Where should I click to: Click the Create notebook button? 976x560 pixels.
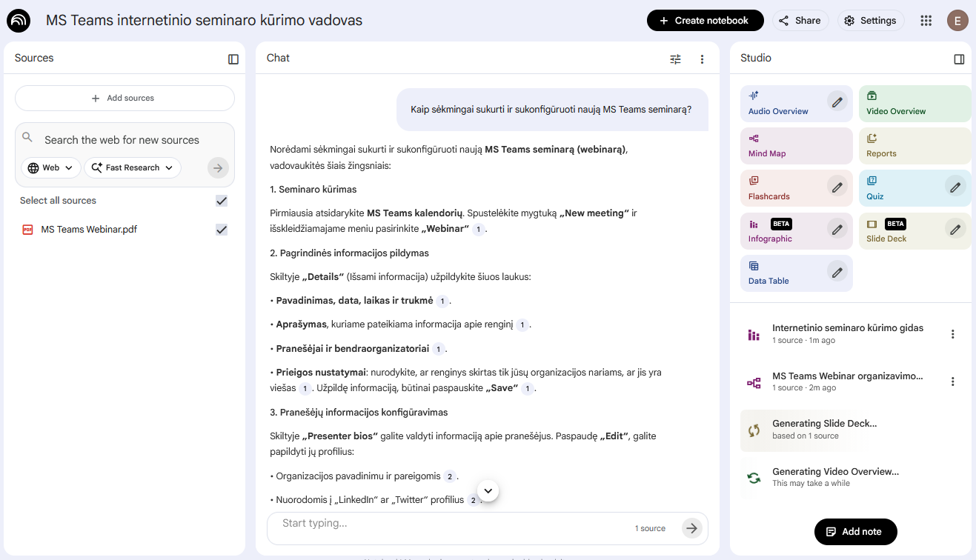pos(705,21)
